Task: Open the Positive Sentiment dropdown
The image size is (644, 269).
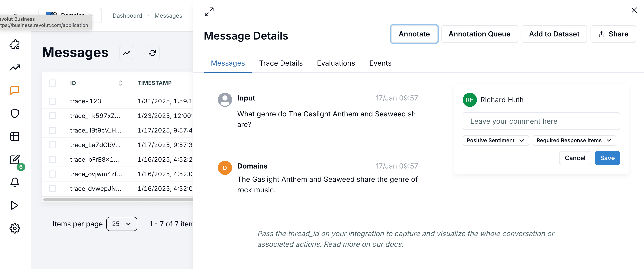Action: 495,140
